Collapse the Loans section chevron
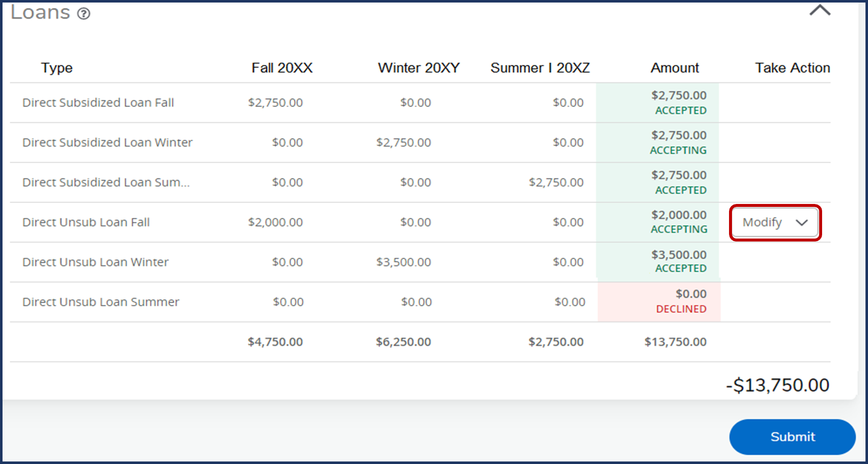Viewport: 868px width, 464px height. point(820,11)
